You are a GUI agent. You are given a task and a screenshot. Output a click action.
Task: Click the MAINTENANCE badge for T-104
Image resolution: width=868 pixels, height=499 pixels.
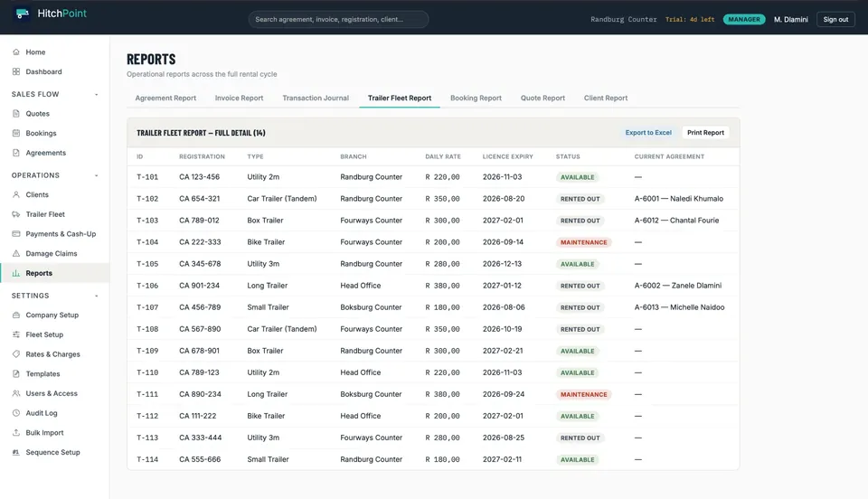583,242
